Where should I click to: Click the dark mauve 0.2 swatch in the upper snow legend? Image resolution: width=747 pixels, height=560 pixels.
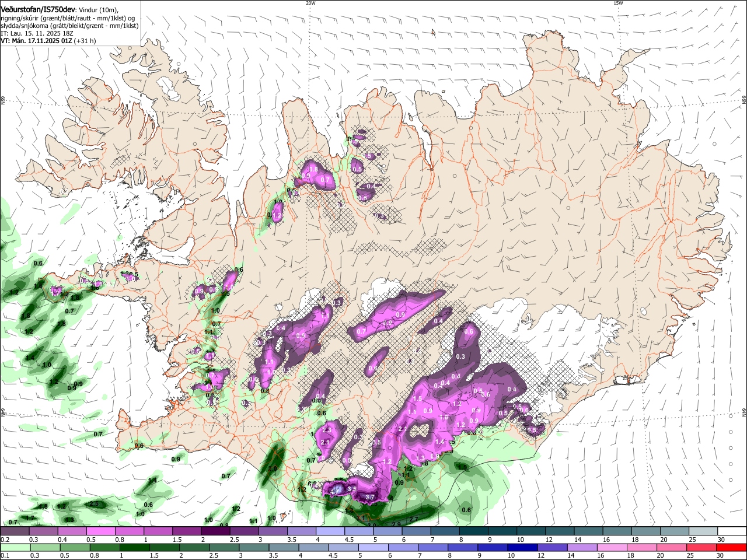pos(15,531)
